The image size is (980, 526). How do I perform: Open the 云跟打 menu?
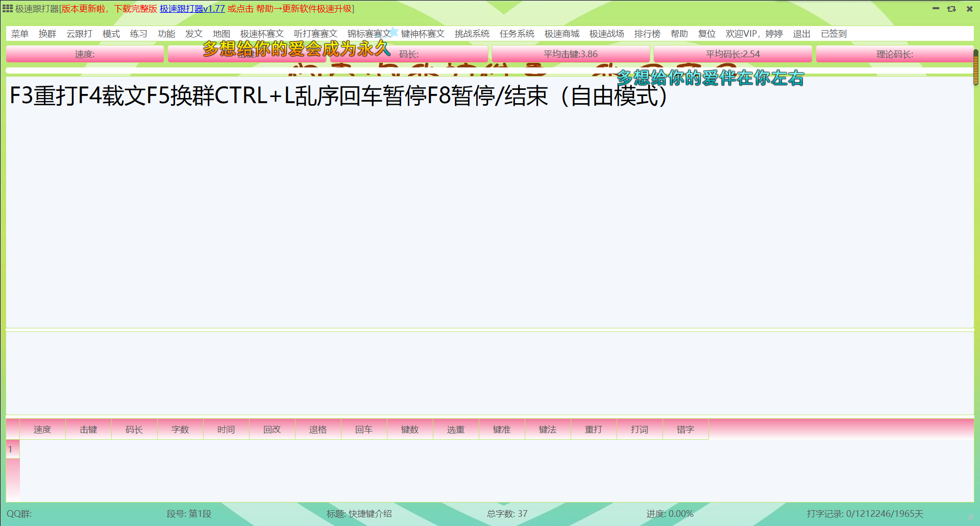coord(79,34)
